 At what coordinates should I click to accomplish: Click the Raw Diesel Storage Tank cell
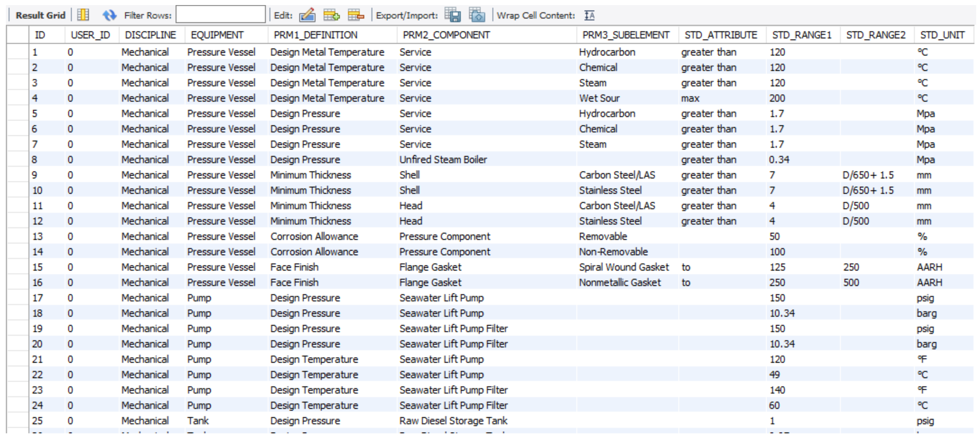tap(453, 421)
